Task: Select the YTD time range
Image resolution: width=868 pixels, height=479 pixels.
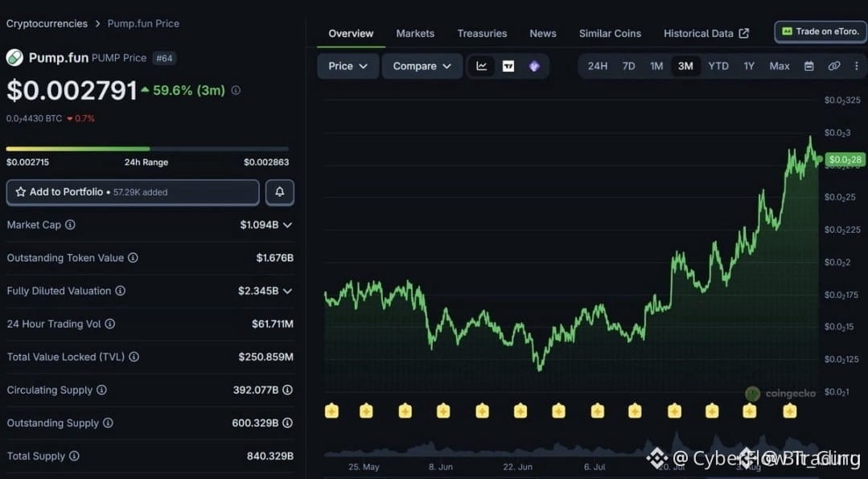Action: point(718,67)
